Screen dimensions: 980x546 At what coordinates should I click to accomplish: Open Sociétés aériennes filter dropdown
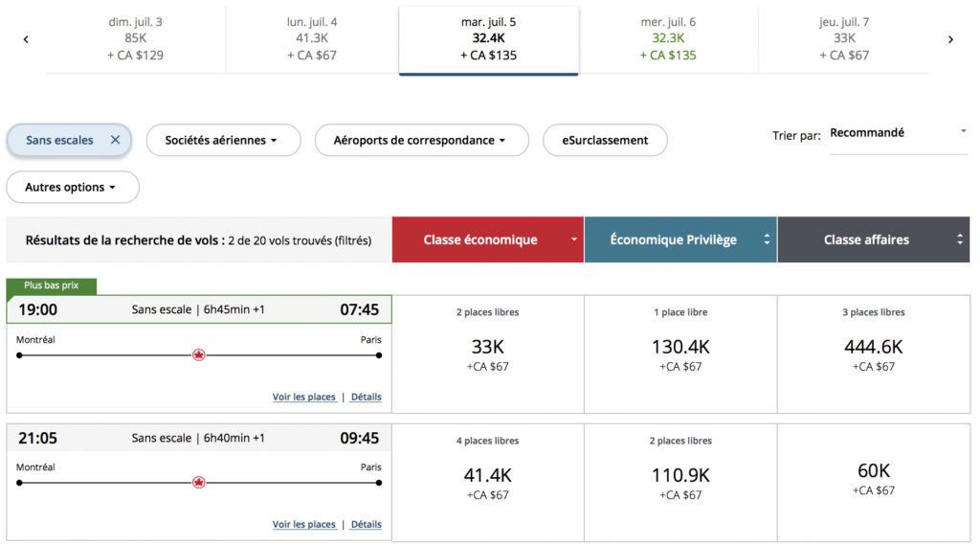(222, 140)
